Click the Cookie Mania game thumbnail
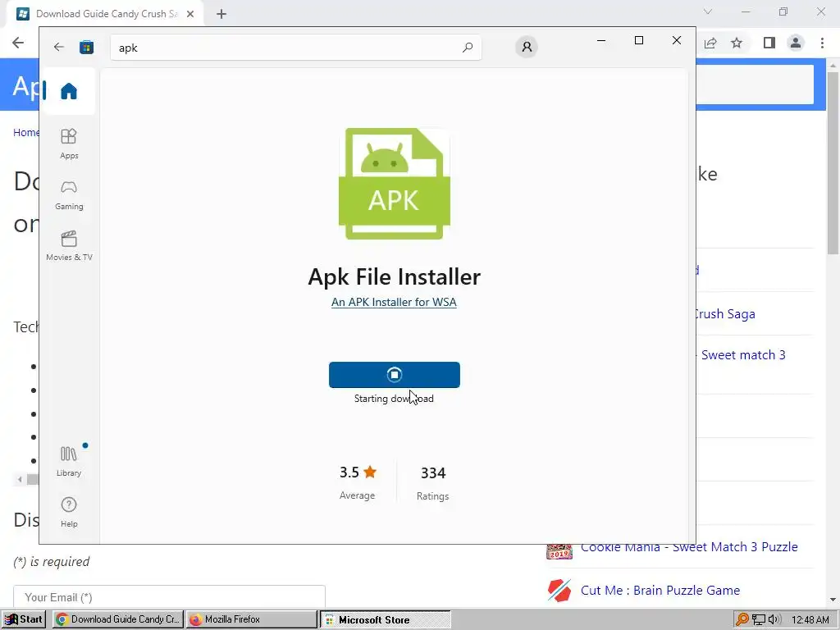 coord(559,551)
